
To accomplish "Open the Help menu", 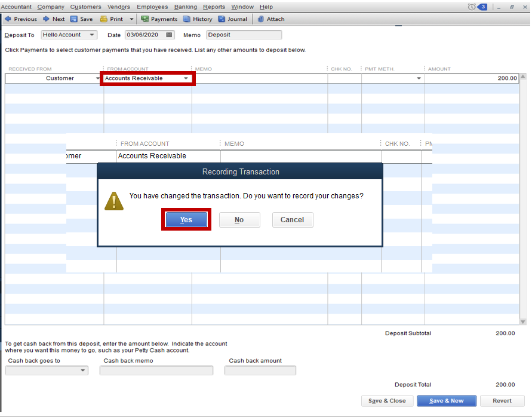I will 266,7.
